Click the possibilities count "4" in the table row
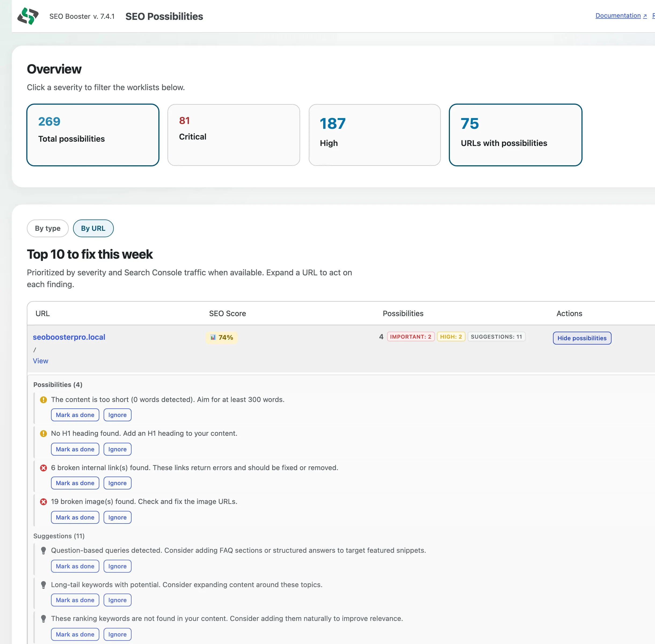This screenshot has width=655, height=644. tap(381, 336)
